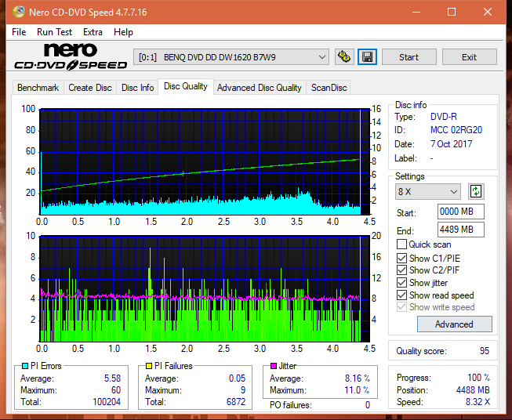Switch to the Disc Info tab

click(137, 88)
